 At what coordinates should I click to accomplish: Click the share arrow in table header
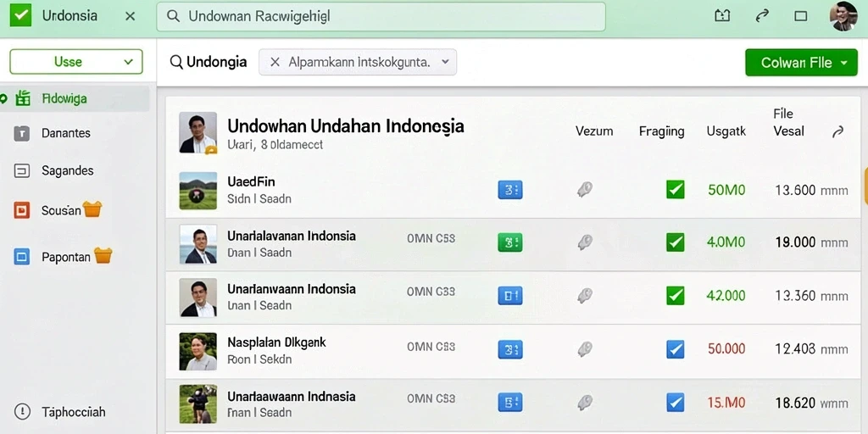pyautogui.click(x=838, y=131)
